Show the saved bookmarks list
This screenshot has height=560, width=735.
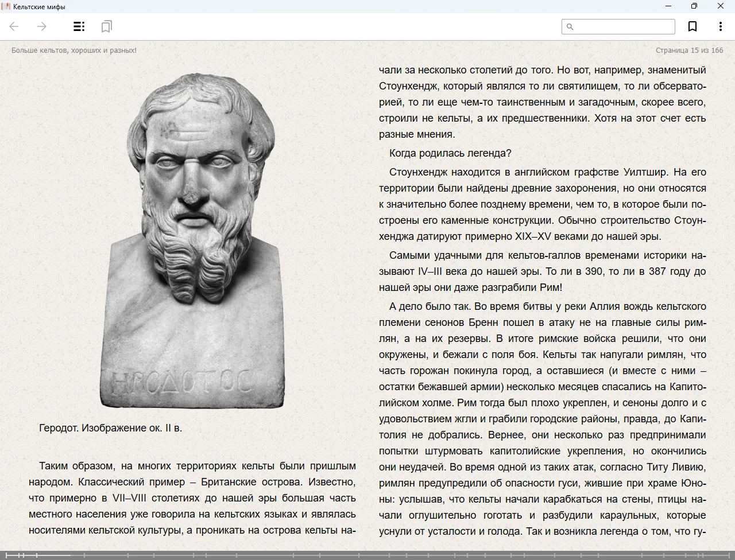pyautogui.click(x=106, y=26)
